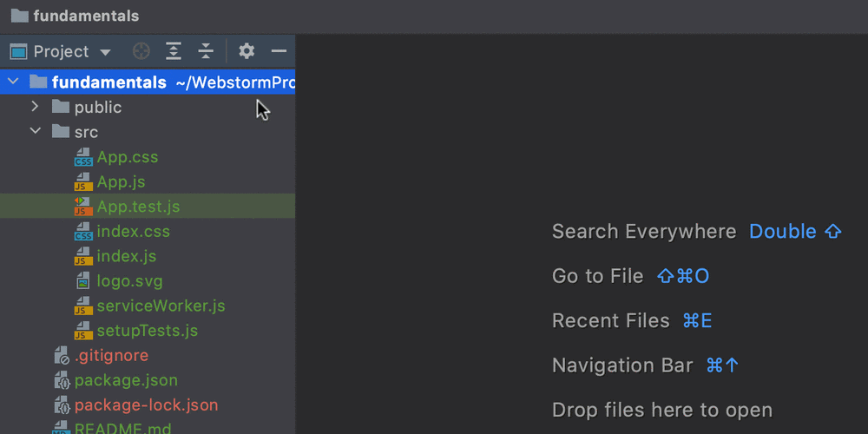This screenshot has height=434, width=868.
Task: Click the Select Opened File locate icon
Action: 141,51
